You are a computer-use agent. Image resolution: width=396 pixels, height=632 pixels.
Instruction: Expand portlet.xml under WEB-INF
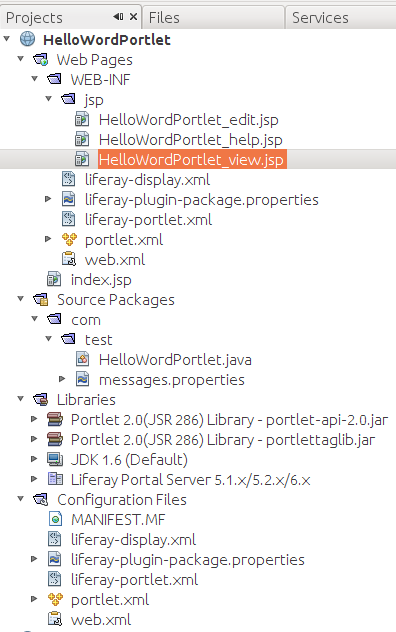coord(48,239)
